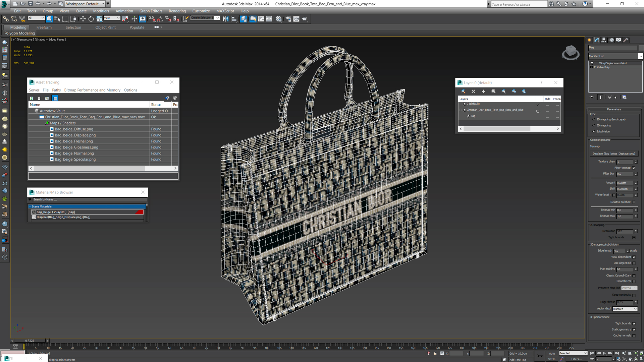
Task: Activate the Select Object tool
Action: 49,19
